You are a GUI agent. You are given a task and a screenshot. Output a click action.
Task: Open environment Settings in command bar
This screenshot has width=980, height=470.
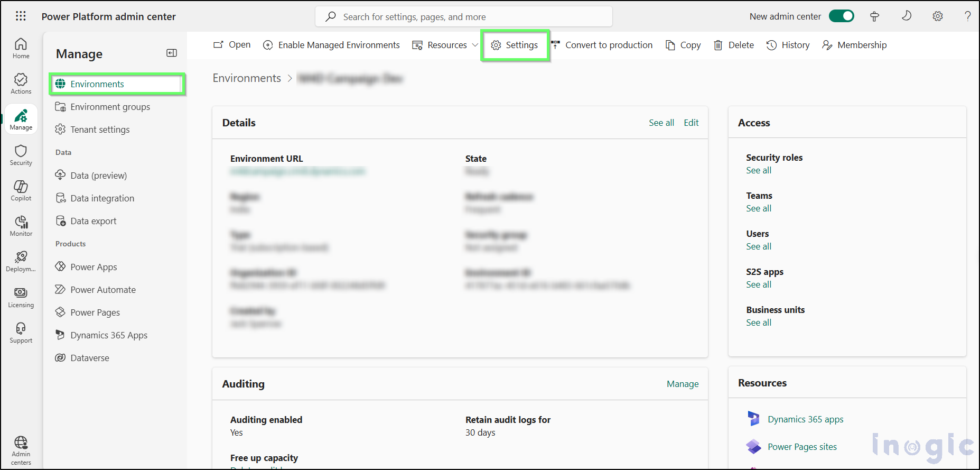click(515, 45)
